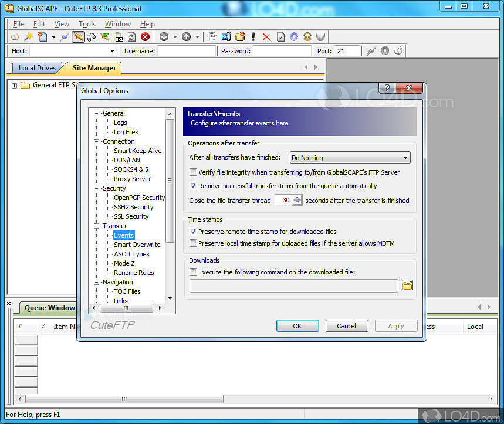Click options tree vertical scrollbar thumb

click(170, 181)
